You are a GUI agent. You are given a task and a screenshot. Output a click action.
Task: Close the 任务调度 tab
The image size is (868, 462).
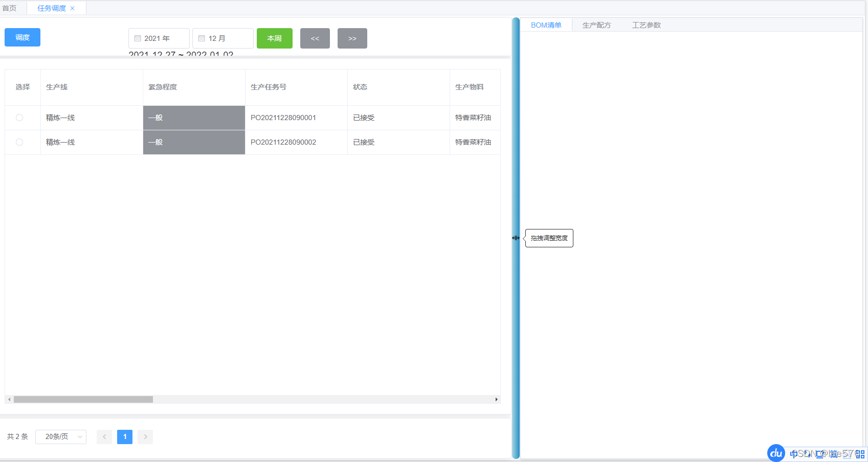[73, 8]
